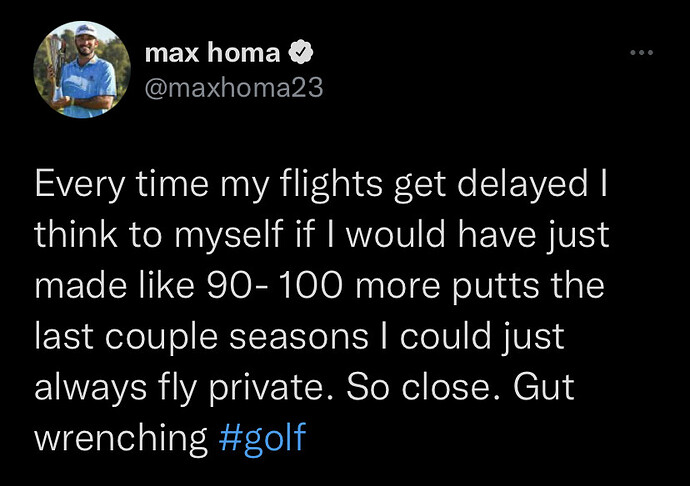Click the display name "max homa"

212,50
